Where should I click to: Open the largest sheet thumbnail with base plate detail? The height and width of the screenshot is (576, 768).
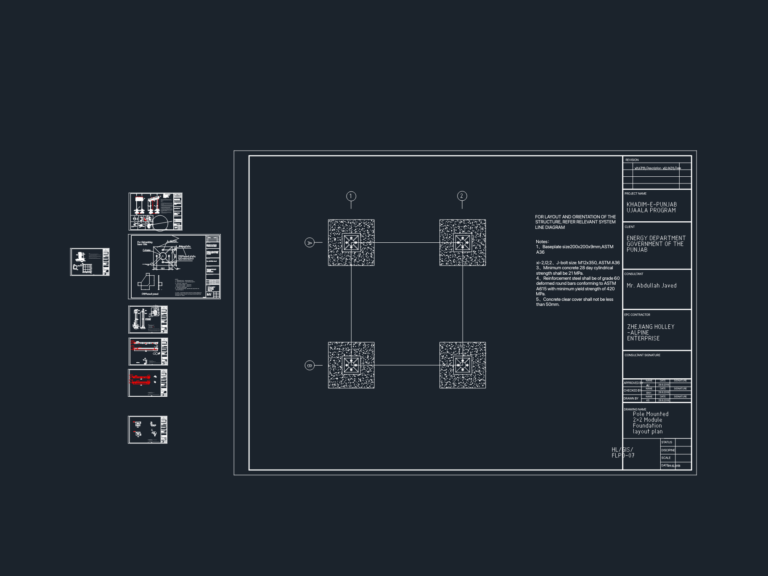click(x=174, y=266)
